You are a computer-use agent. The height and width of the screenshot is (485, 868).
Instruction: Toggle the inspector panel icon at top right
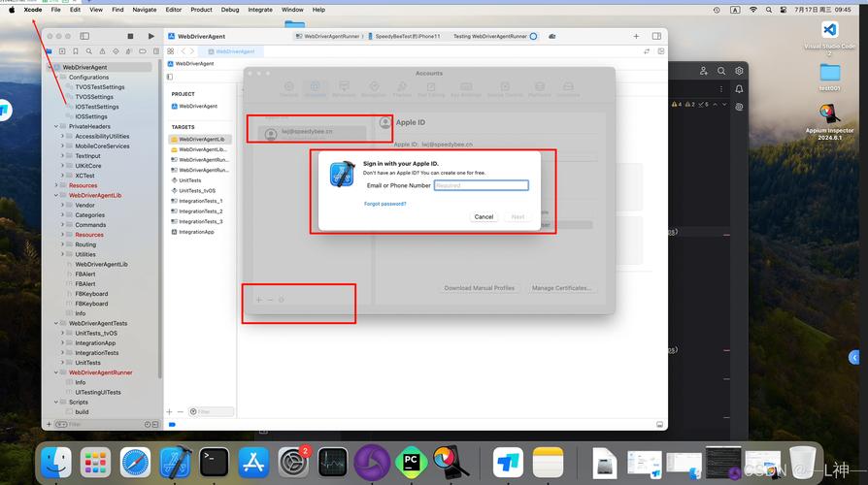[x=656, y=36]
